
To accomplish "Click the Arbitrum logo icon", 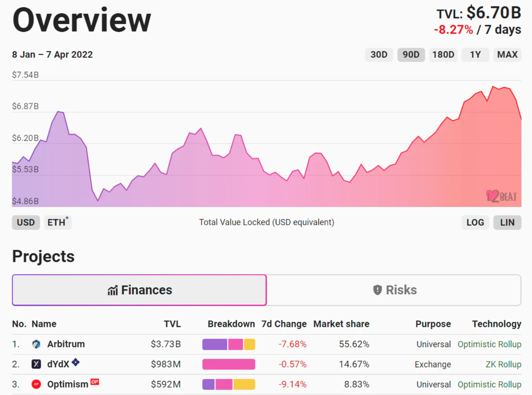I will point(36,344).
